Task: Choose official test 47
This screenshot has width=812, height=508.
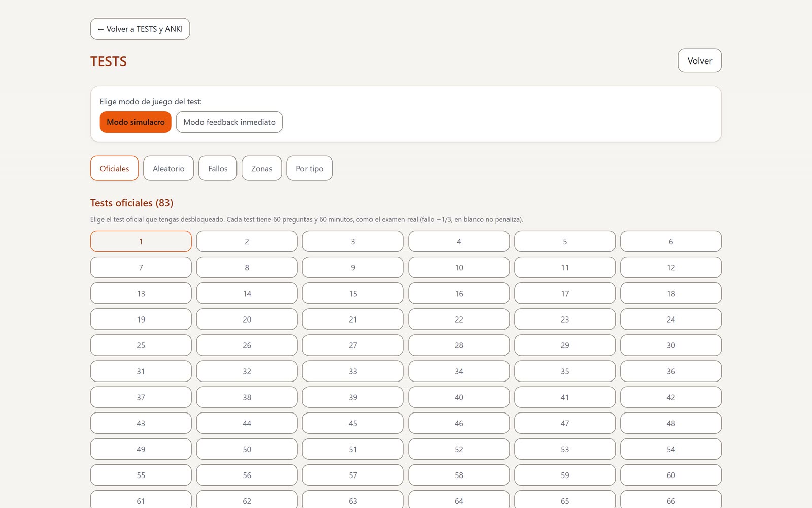Action: (x=565, y=423)
